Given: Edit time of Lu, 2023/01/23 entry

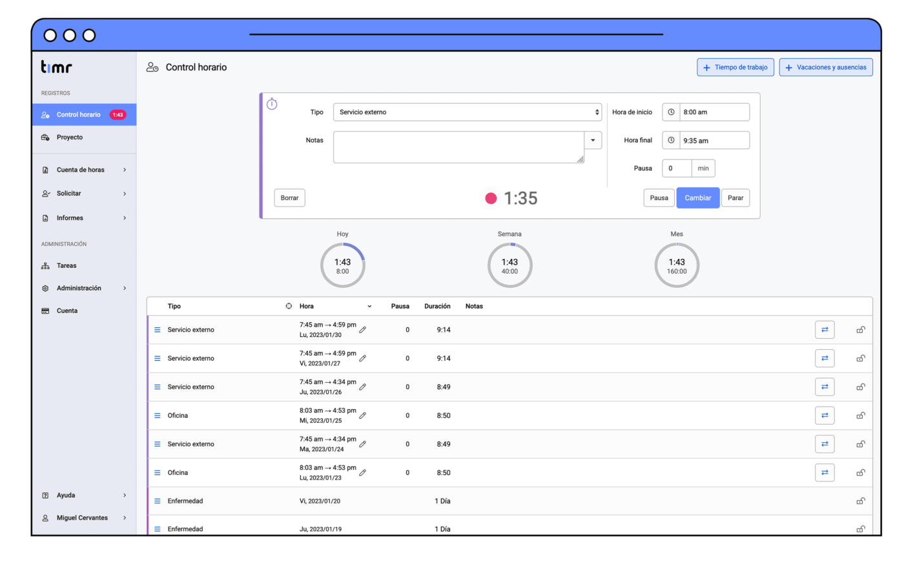Looking at the screenshot, I should click(x=363, y=472).
